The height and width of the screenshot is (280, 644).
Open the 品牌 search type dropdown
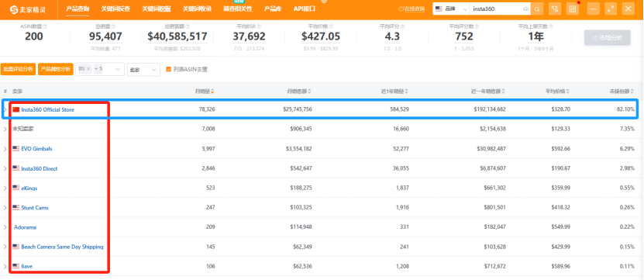pos(451,9)
